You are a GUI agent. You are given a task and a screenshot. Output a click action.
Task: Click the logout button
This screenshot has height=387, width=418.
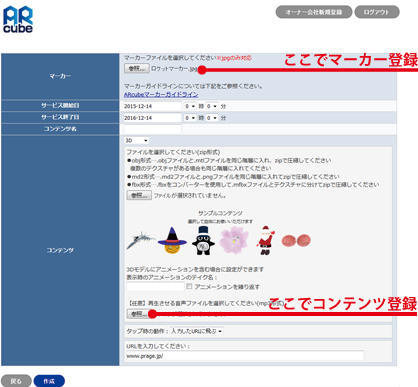coord(377,12)
